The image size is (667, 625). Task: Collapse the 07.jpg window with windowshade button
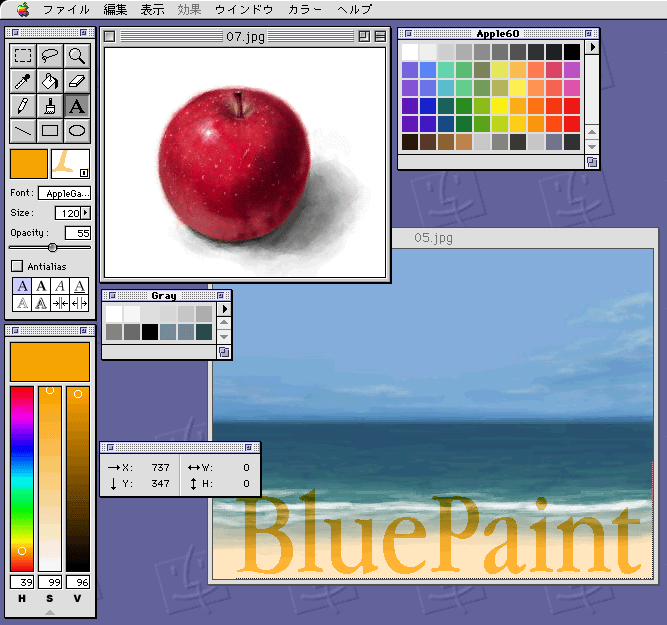point(380,37)
